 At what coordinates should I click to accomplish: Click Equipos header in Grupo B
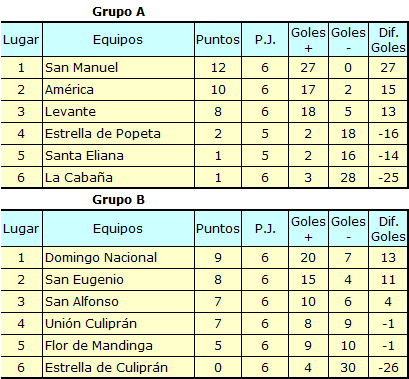point(118,229)
